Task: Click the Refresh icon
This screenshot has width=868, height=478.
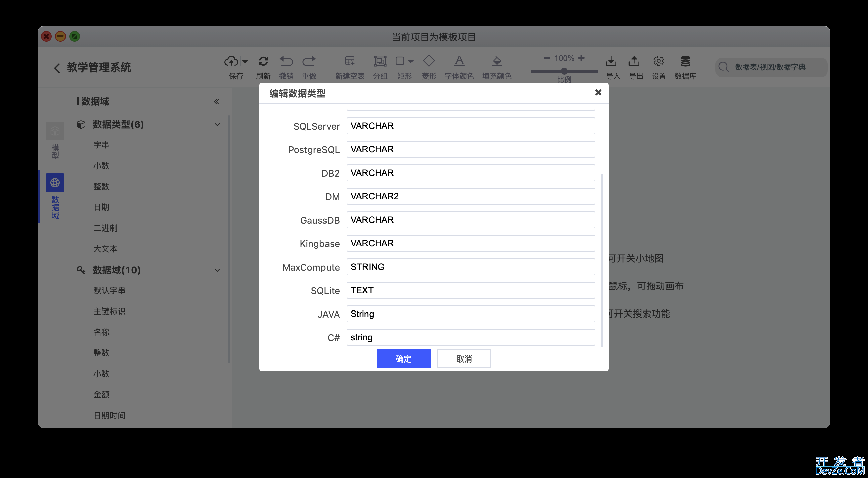Action: 263,61
